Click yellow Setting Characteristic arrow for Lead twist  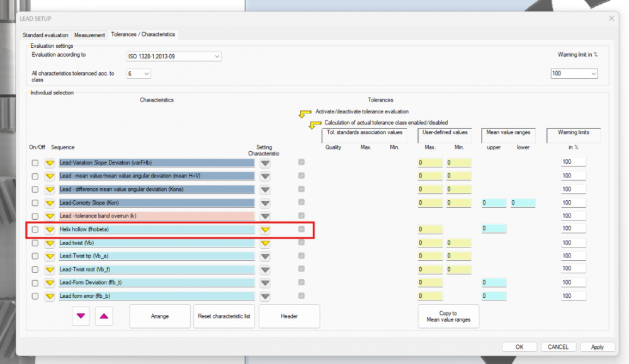click(265, 243)
